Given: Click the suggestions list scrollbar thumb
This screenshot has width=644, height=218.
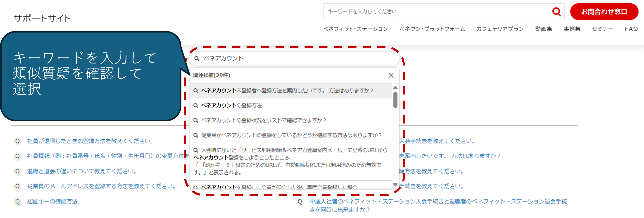Looking at the screenshot, I should [x=395, y=100].
